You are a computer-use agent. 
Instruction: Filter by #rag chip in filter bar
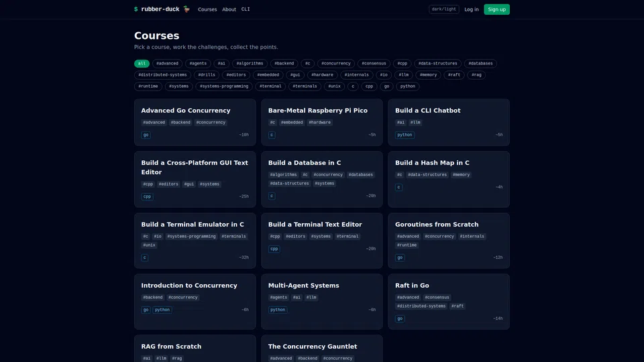click(x=476, y=75)
